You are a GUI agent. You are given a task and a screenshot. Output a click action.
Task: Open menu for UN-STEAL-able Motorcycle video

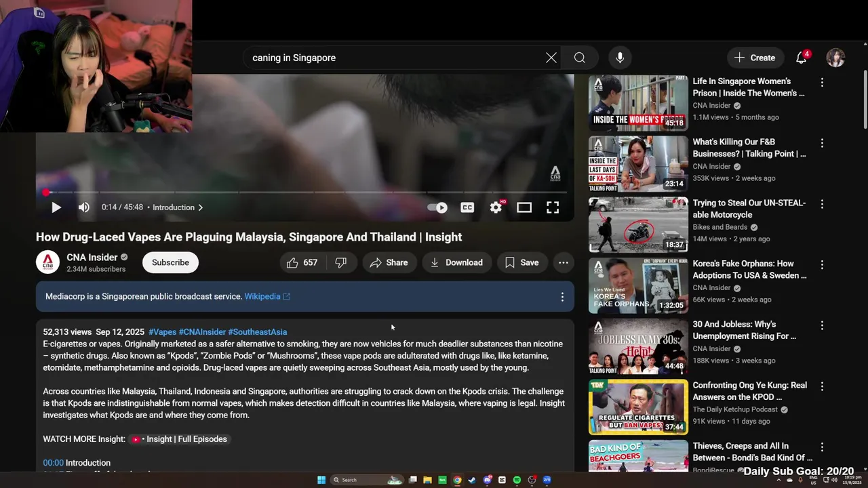pos(822,204)
